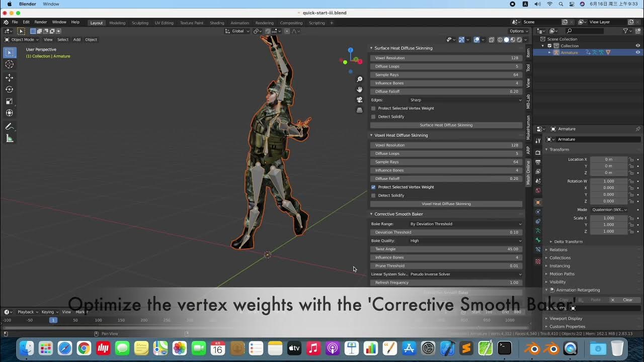Click the Pan view hand icon
This screenshot has height=362, width=644.
(359, 89)
